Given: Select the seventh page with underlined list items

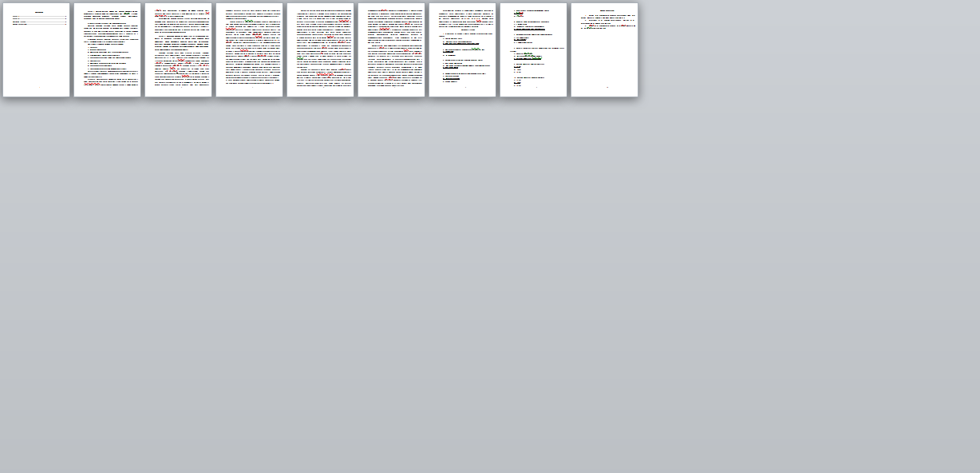Looking at the screenshot, I should tap(462, 49).
